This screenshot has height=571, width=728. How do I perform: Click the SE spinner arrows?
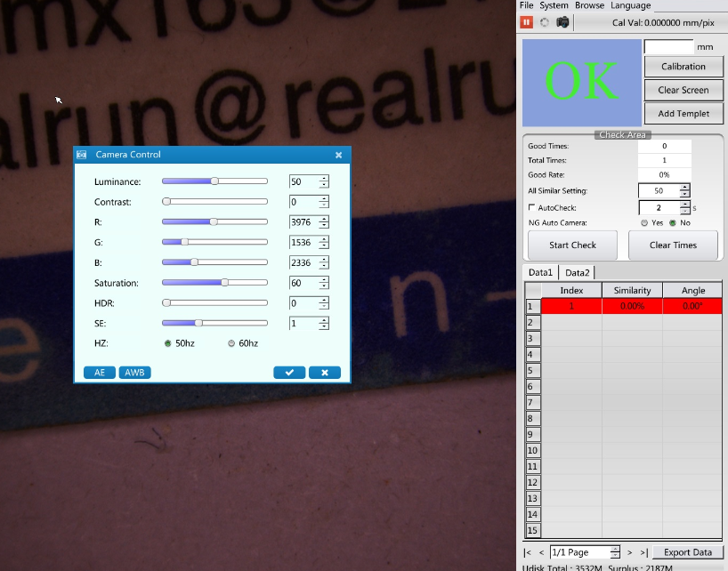pyautogui.click(x=324, y=324)
